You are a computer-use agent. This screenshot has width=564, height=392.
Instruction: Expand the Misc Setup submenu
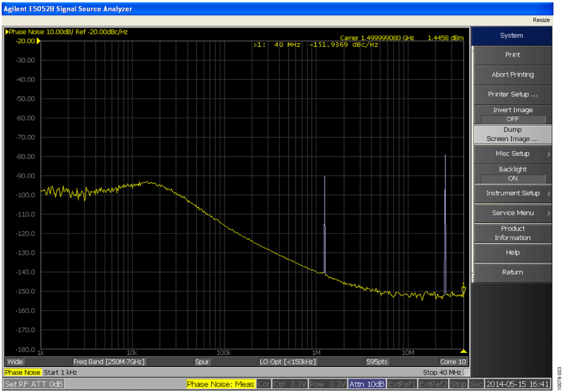(513, 154)
